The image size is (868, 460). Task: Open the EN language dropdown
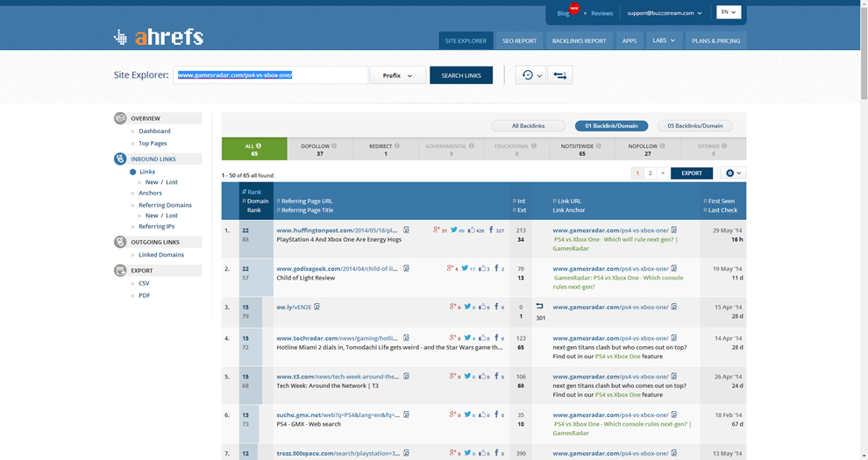729,12
